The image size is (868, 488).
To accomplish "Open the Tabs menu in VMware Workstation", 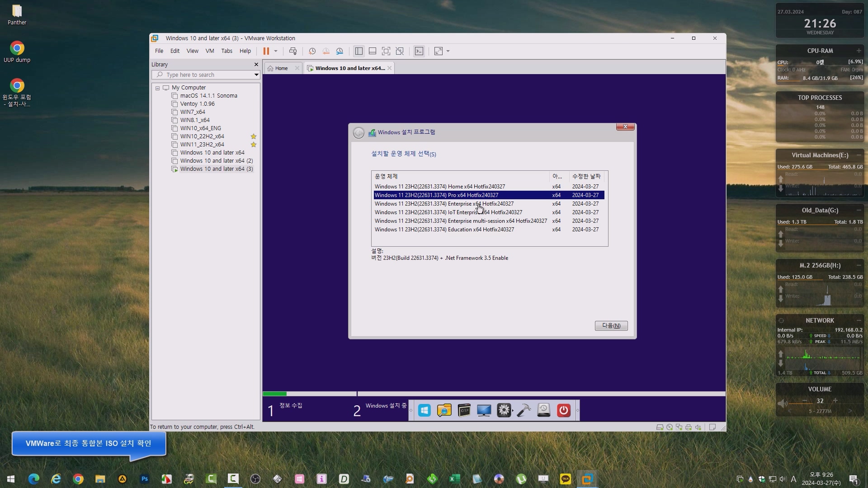I will tap(226, 51).
